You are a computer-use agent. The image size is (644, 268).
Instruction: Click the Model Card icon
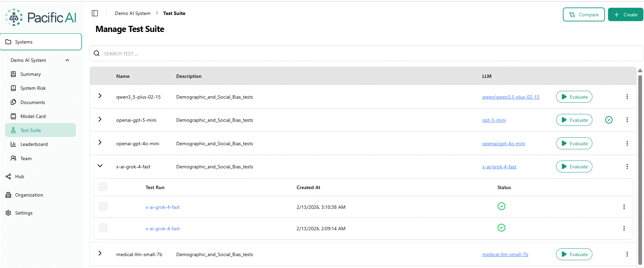pos(13,116)
